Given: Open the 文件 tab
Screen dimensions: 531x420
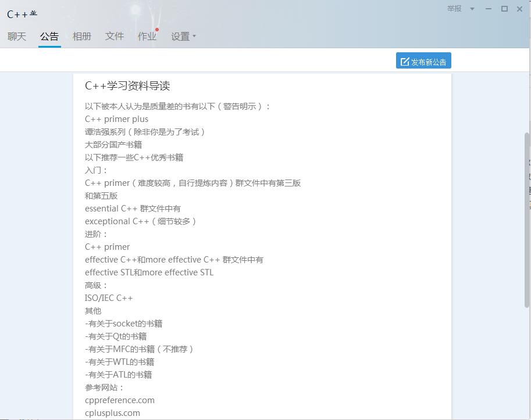Looking at the screenshot, I should (x=115, y=36).
